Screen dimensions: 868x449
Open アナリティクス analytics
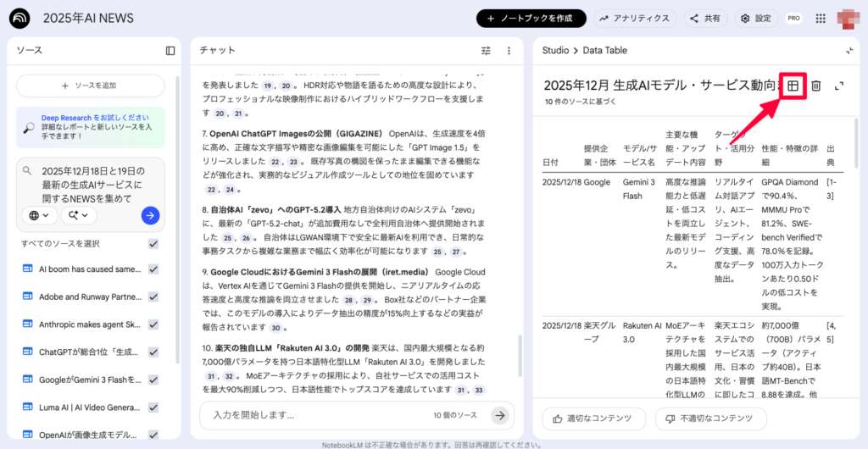pyautogui.click(x=634, y=19)
